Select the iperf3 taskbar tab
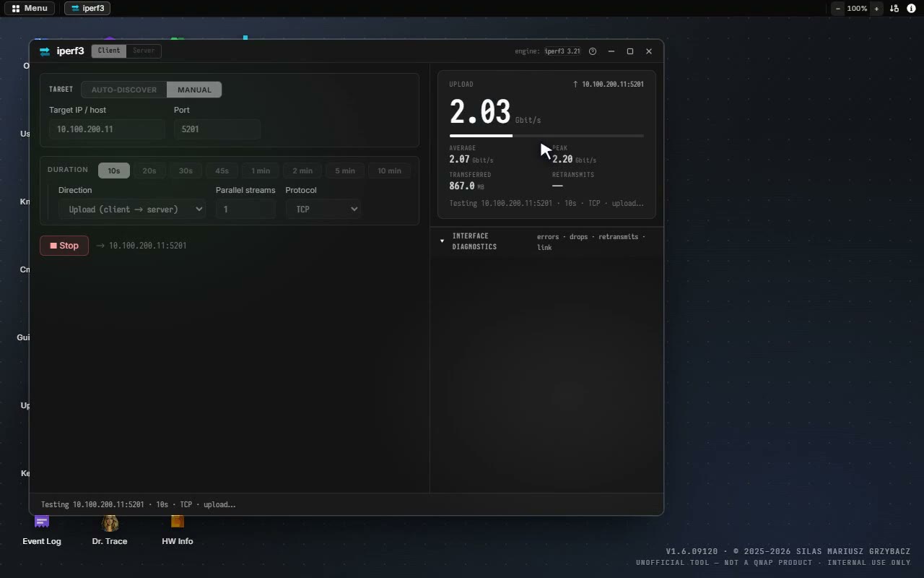 tap(87, 9)
